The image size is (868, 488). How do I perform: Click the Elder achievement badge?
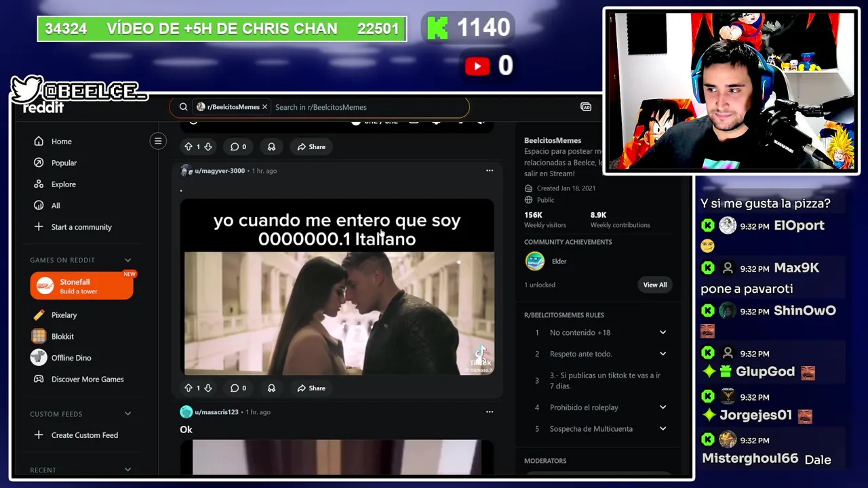pos(535,261)
